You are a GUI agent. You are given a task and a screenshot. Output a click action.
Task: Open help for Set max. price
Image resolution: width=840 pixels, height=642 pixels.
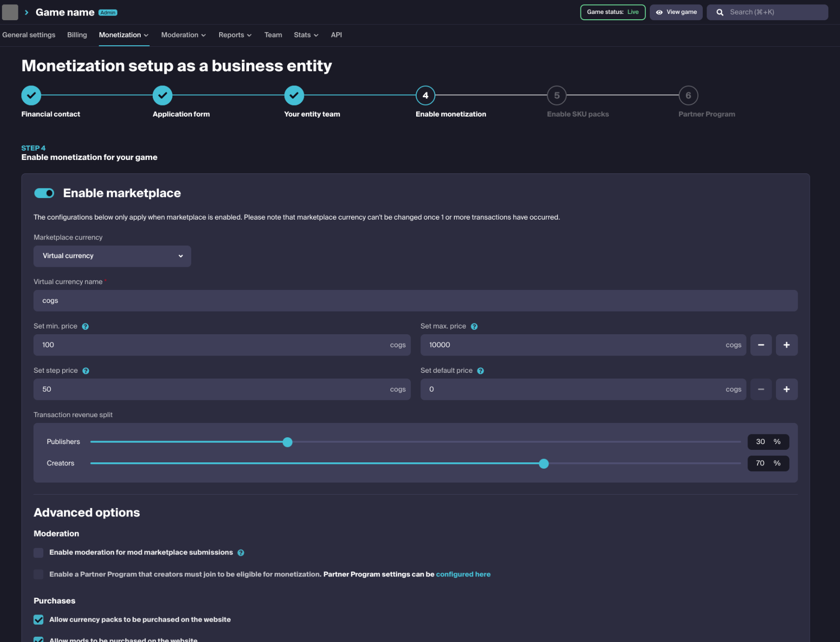(x=474, y=327)
